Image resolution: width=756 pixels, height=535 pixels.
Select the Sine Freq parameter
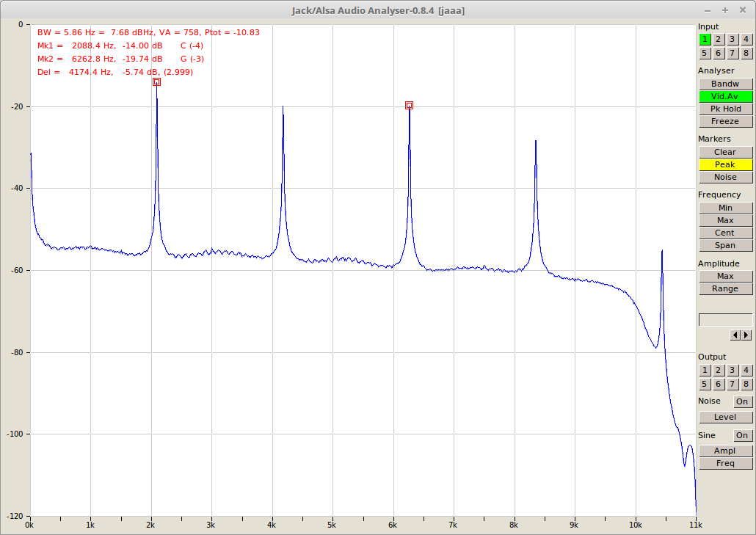(725, 463)
